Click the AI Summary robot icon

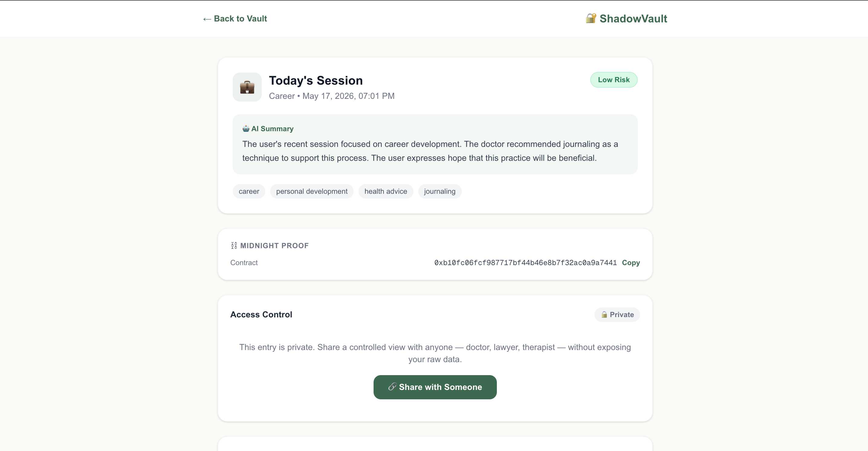tap(246, 129)
